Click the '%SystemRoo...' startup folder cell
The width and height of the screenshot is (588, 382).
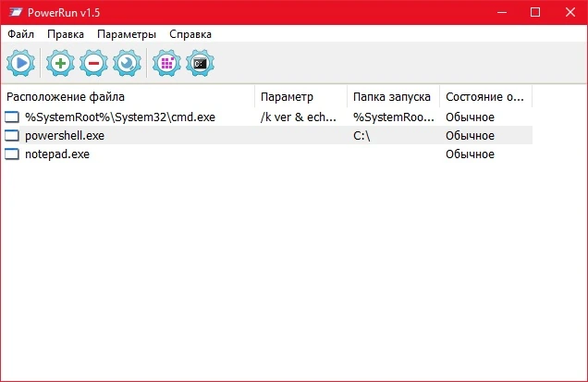393,117
